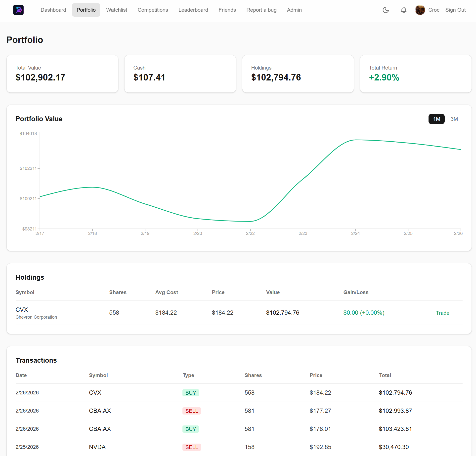476x456 pixels.
Task: Open the Admin section
Action: 294,10
